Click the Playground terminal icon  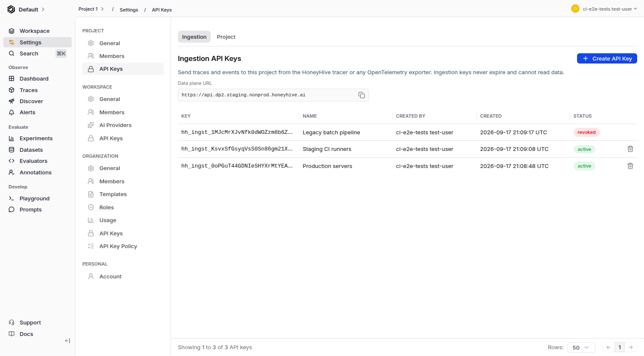[12, 199]
